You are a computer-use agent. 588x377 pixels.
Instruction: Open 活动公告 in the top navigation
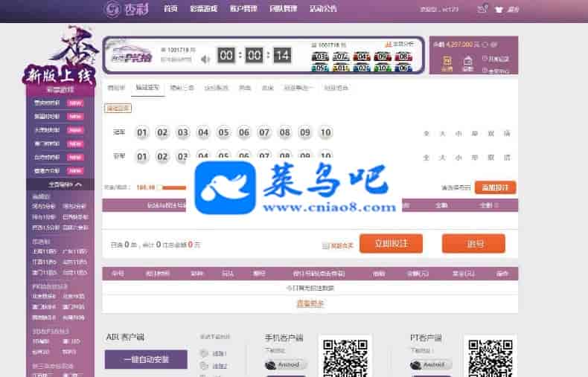click(x=323, y=9)
